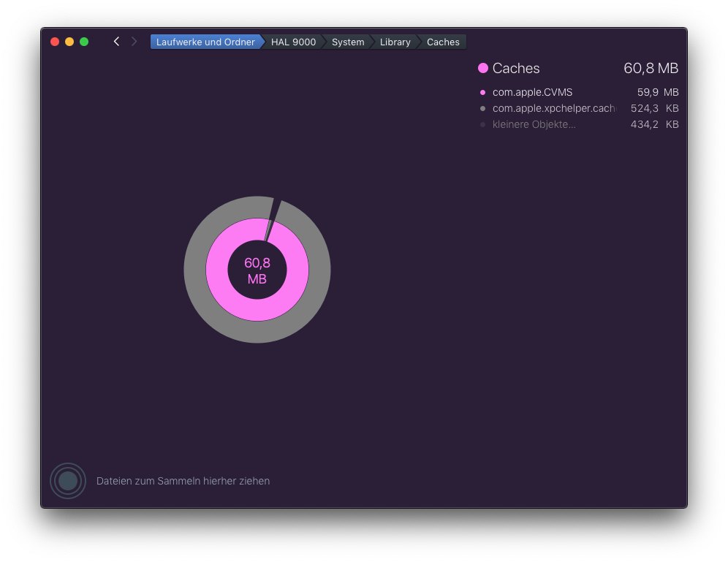Click pink dot beside com.apple.CVMS

(483, 92)
